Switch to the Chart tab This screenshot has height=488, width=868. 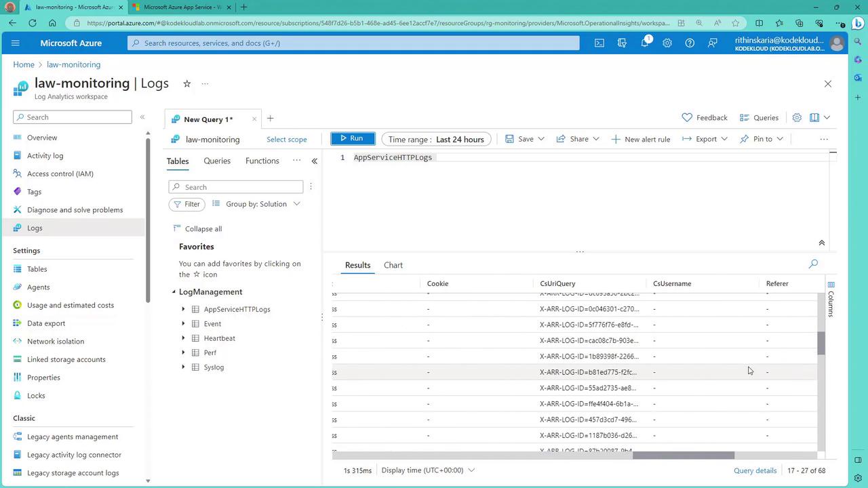click(x=393, y=265)
